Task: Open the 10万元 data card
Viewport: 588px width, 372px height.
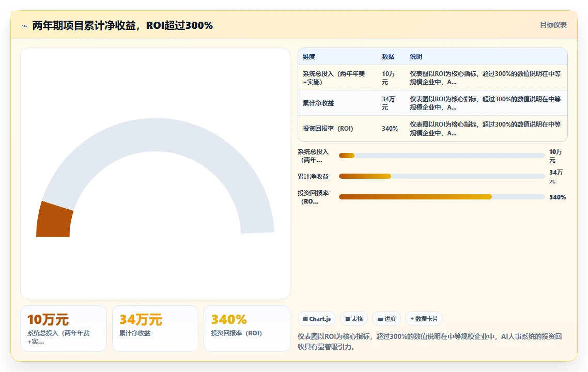Action: click(64, 329)
